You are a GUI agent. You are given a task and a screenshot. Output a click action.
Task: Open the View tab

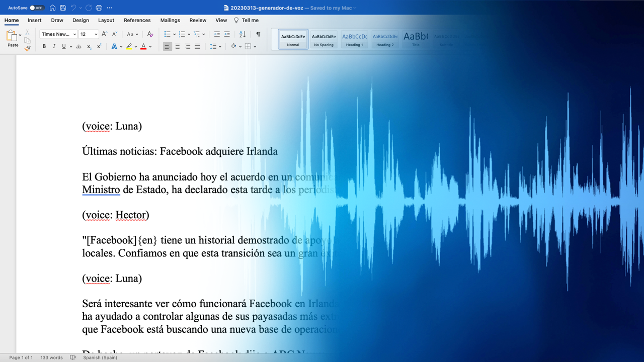pos(221,21)
